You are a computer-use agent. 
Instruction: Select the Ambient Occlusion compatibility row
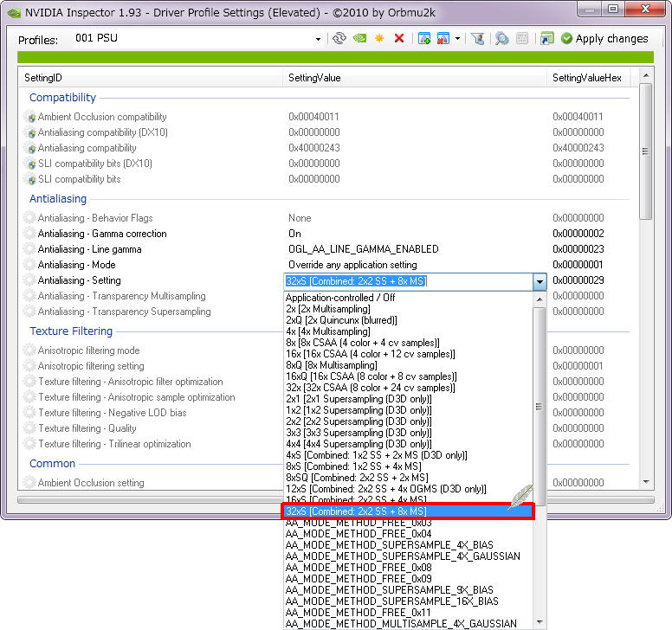326,117
